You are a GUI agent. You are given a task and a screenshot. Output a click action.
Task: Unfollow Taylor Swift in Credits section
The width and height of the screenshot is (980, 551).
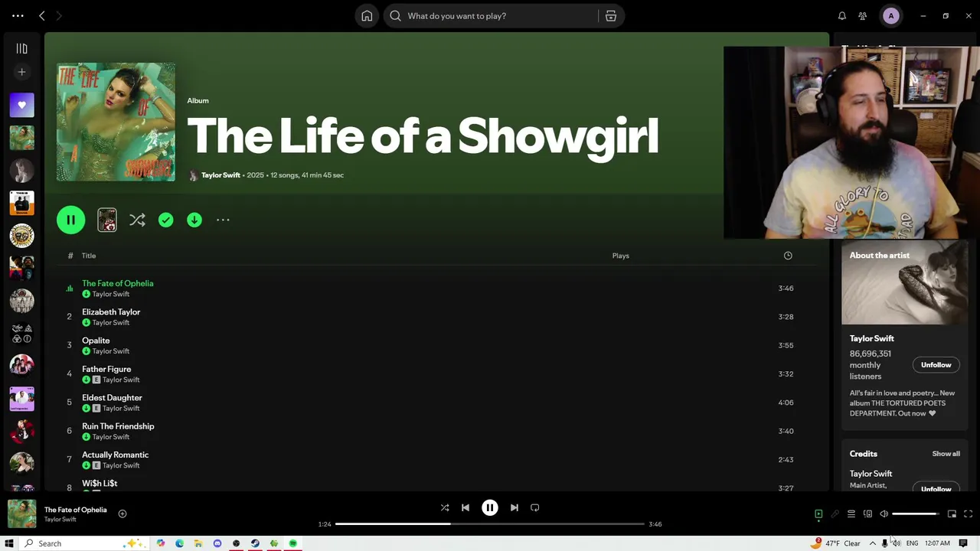pyautogui.click(x=936, y=487)
